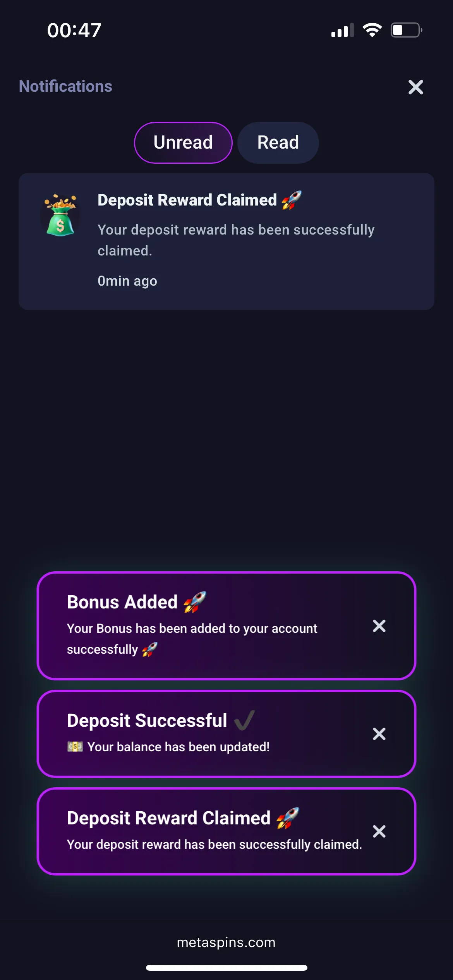This screenshot has height=980, width=453.
Task: Dismiss the Deposit Reward Claimed toast
Action: 379,831
